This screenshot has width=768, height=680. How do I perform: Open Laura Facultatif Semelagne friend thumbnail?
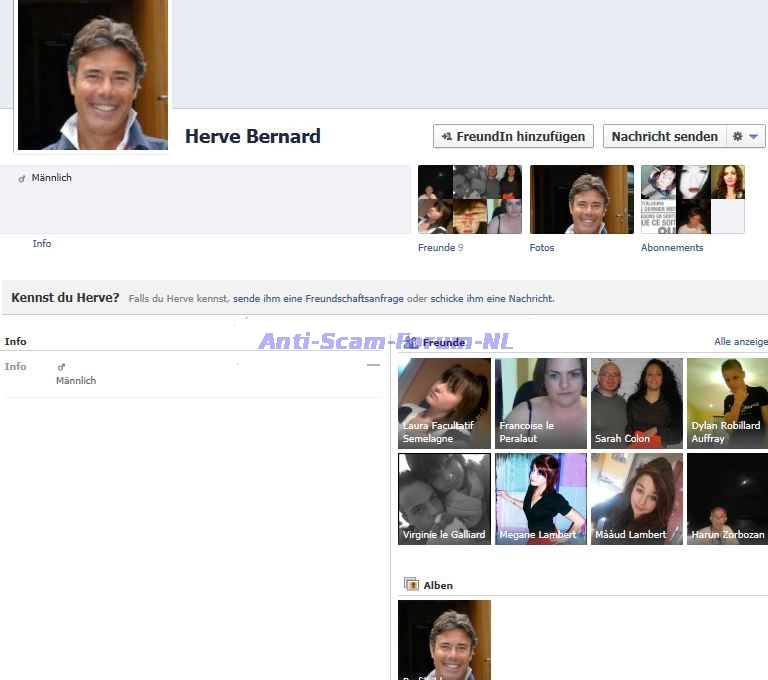pos(444,403)
